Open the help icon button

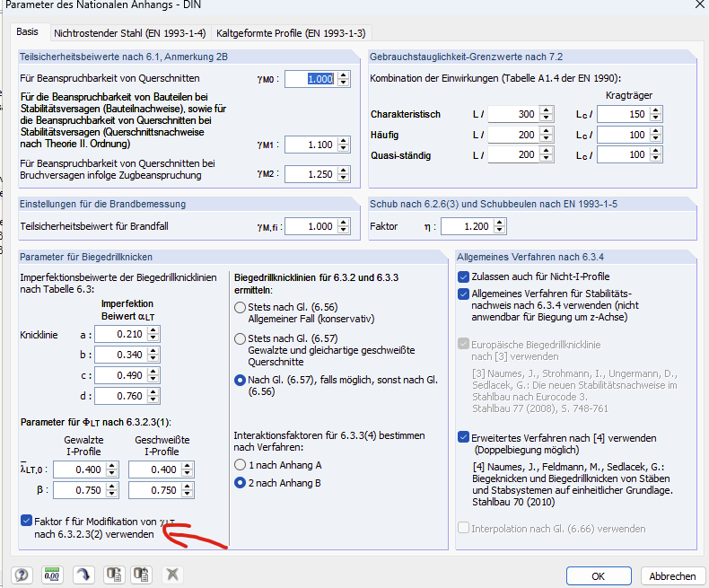(22, 575)
